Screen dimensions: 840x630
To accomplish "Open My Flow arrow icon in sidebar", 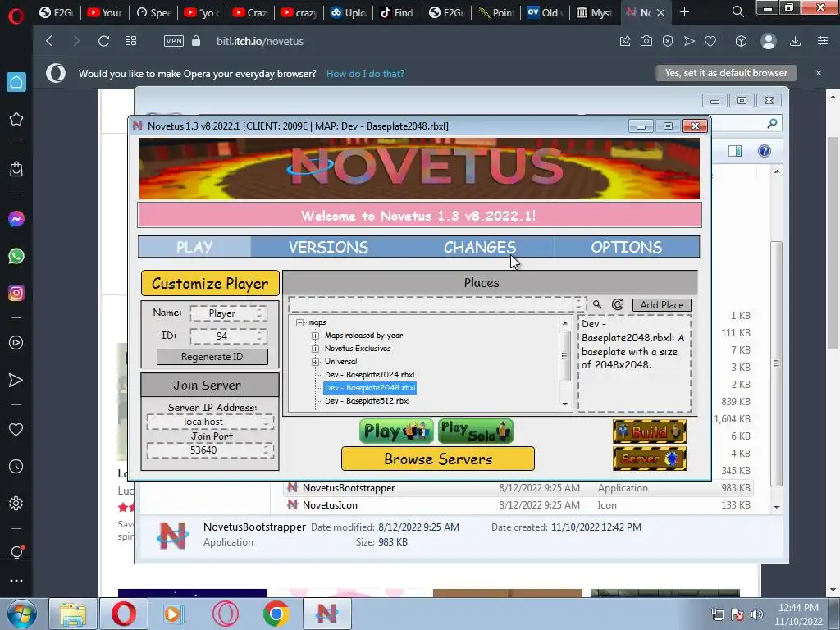I will (x=16, y=380).
